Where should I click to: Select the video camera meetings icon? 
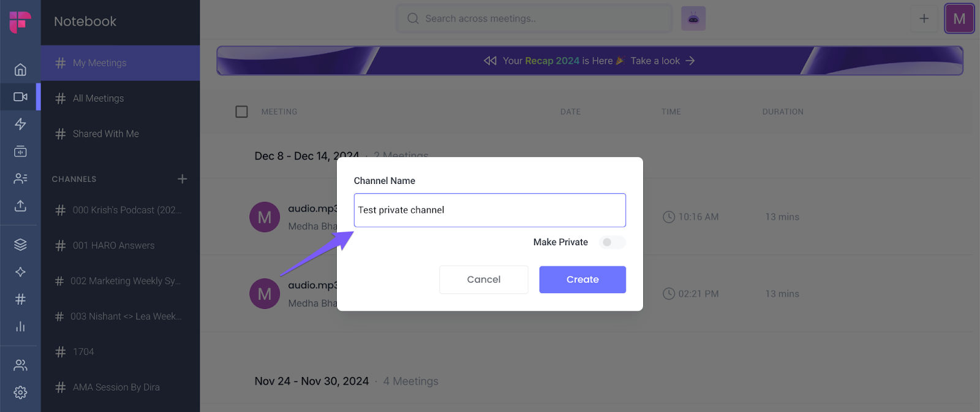tap(20, 97)
